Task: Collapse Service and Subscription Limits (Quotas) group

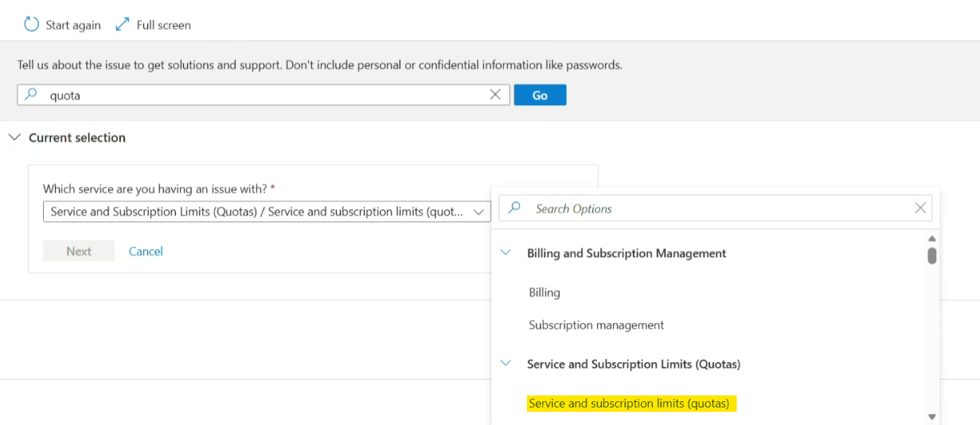Action: [506, 364]
